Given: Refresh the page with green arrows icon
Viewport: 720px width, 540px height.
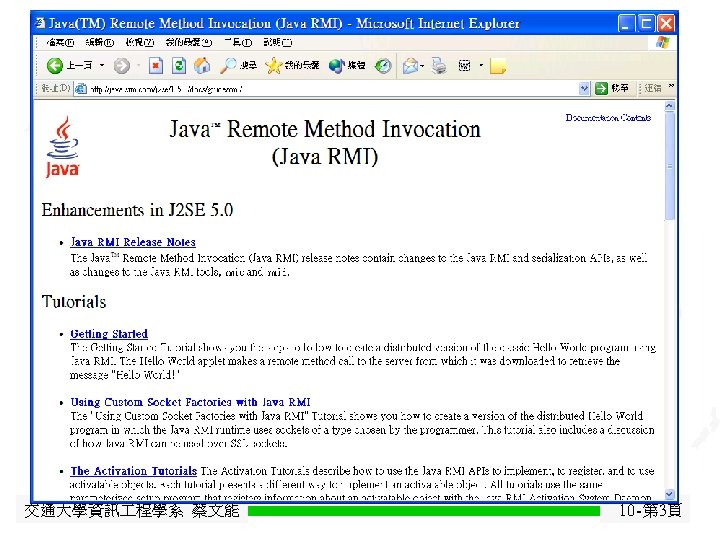Looking at the screenshot, I should coord(179,66).
